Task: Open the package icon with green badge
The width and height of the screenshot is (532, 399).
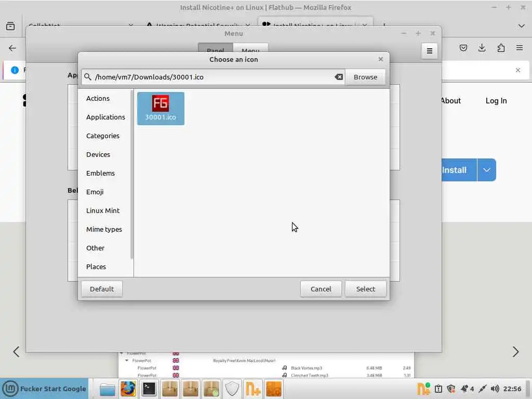Action: 211,389
